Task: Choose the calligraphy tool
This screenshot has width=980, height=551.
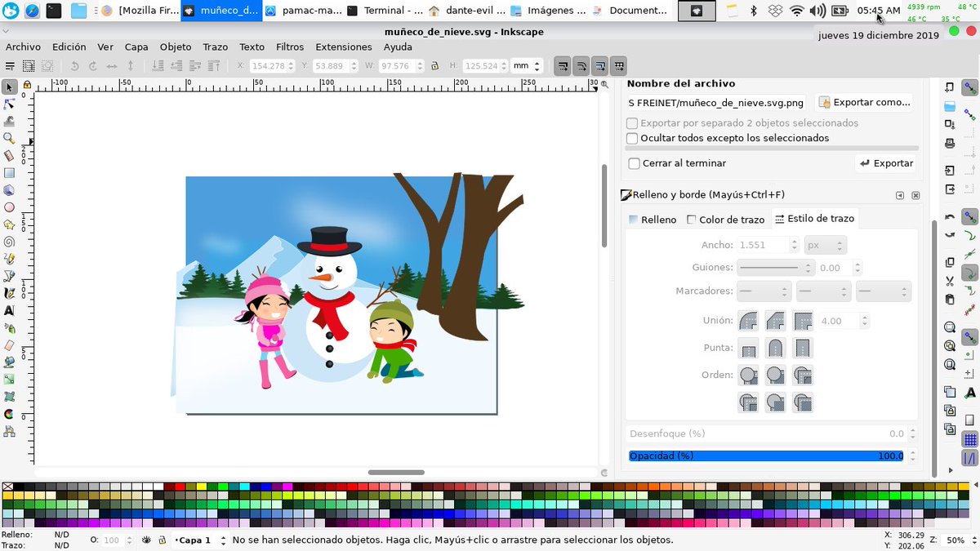Action: point(9,293)
